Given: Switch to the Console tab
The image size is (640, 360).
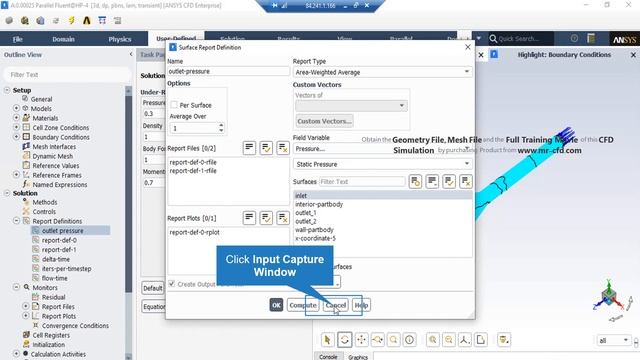Looking at the screenshot, I should tap(328, 357).
